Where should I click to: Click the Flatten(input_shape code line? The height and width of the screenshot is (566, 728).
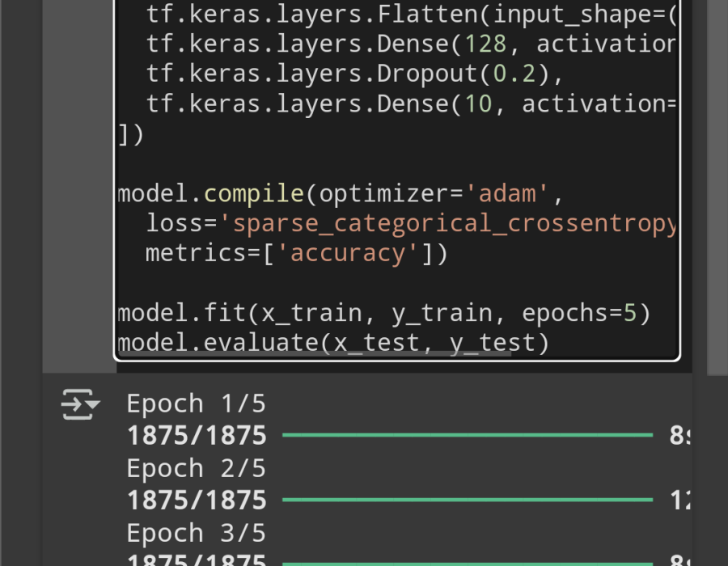point(412,15)
